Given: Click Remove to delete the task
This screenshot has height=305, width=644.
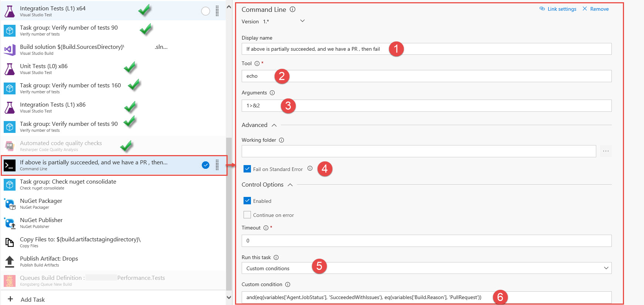Looking at the screenshot, I should pos(596,9).
